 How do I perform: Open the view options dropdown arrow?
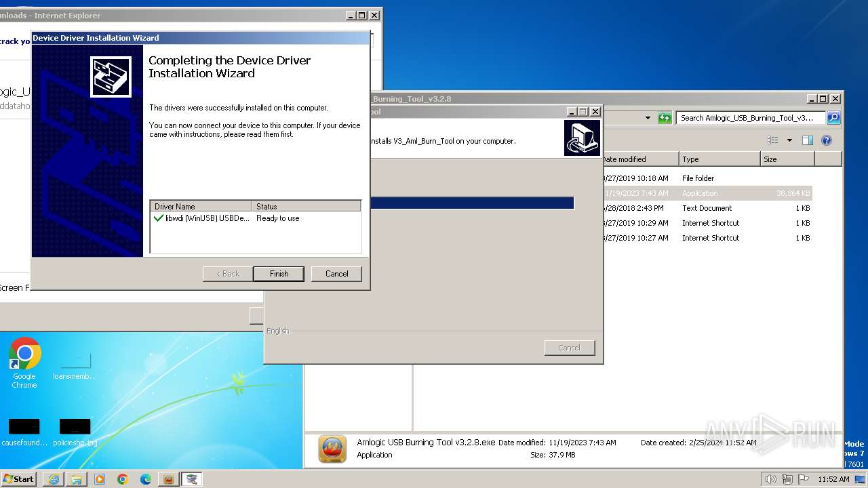pyautogui.click(x=789, y=140)
